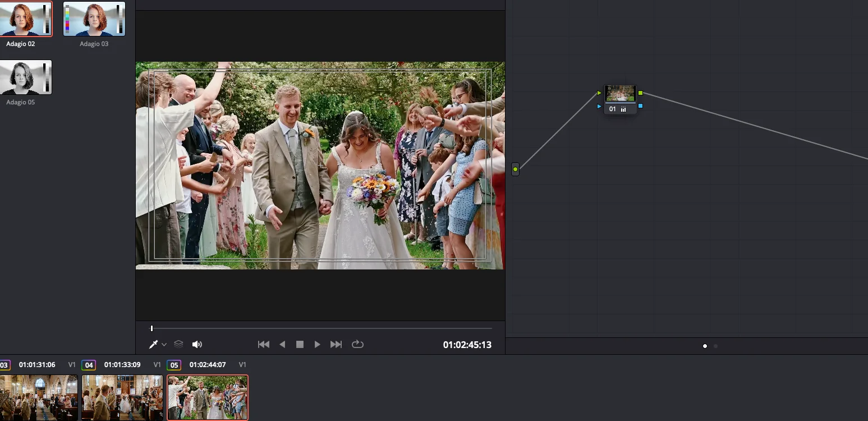Click the Adagio 02 still label

pyautogui.click(x=21, y=44)
